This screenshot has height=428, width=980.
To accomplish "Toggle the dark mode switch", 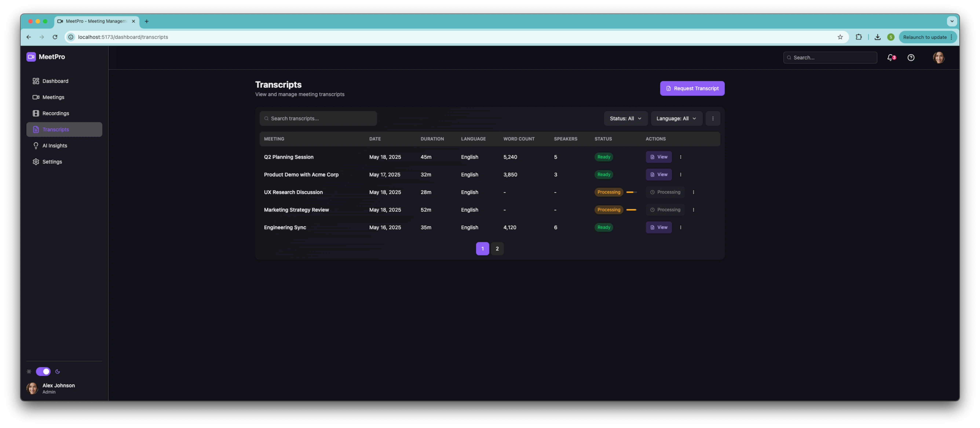I will point(43,371).
